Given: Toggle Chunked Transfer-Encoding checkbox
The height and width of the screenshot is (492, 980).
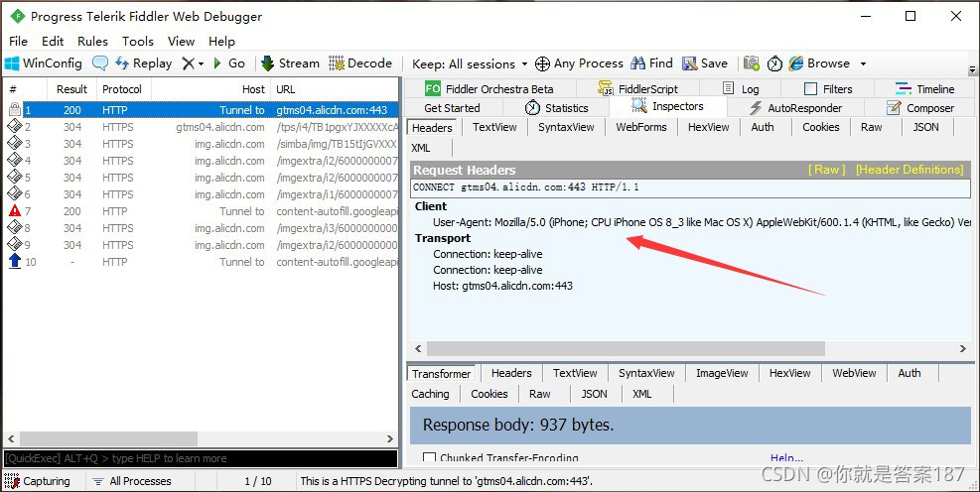Looking at the screenshot, I should click(x=429, y=458).
